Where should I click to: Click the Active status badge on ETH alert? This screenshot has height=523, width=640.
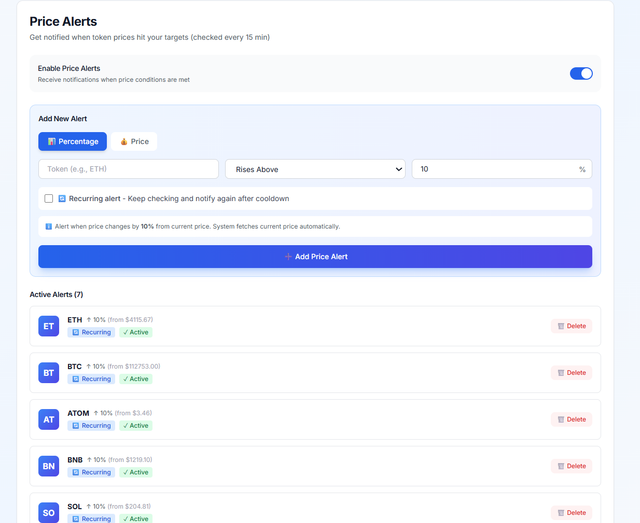click(x=136, y=332)
